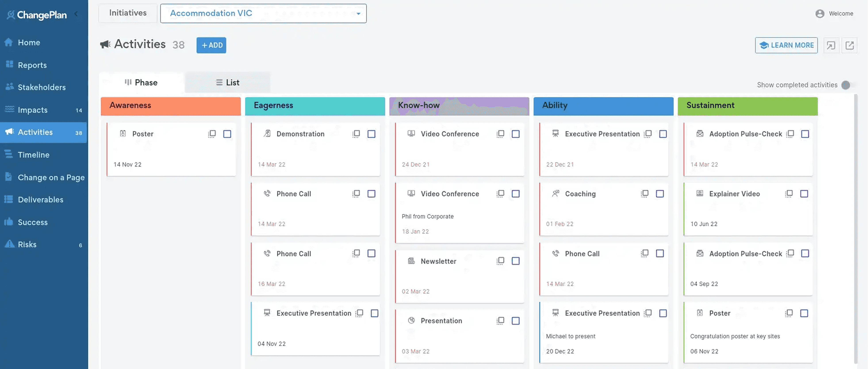Enable Show completed activities toggle
This screenshot has height=369, width=868.
pyautogui.click(x=847, y=85)
